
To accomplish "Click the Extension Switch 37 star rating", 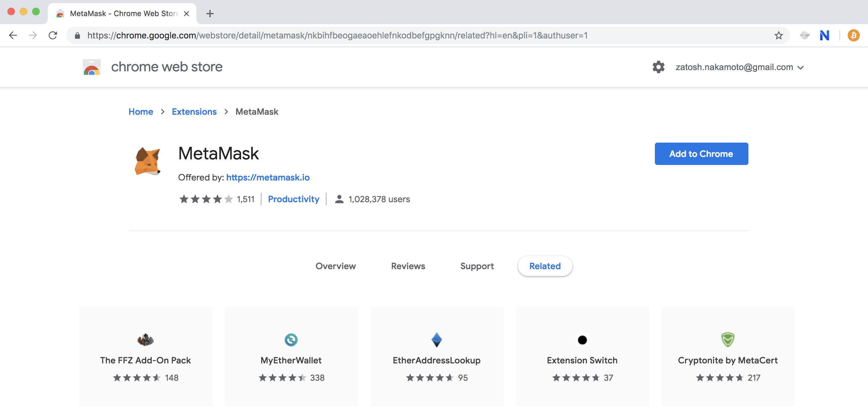I will click(583, 378).
